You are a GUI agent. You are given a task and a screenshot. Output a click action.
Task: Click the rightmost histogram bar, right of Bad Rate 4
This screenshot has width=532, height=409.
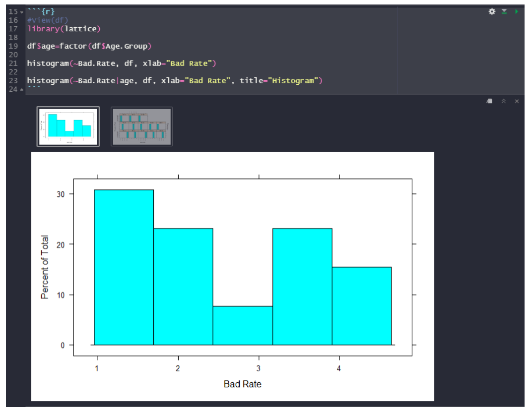tap(362, 306)
